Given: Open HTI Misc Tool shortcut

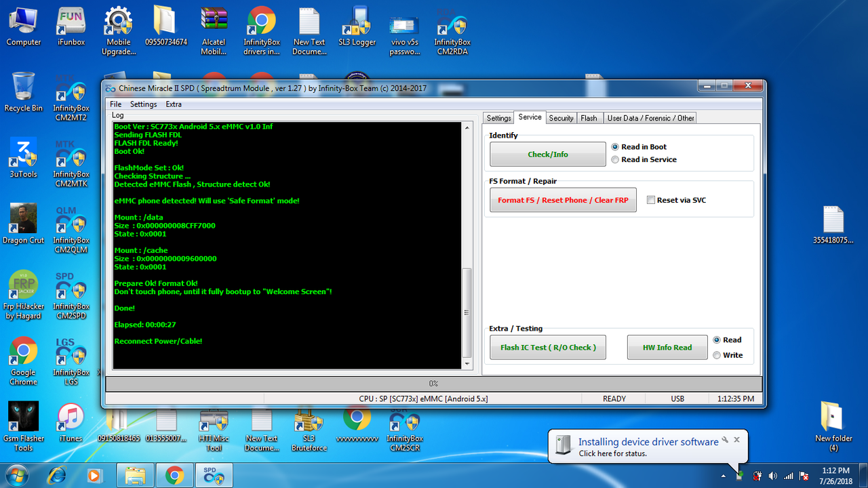Looking at the screenshot, I should click(x=214, y=430).
